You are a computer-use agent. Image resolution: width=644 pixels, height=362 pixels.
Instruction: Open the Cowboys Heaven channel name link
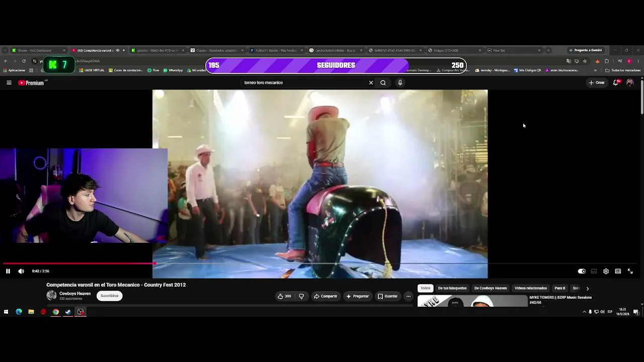coord(75,294)
